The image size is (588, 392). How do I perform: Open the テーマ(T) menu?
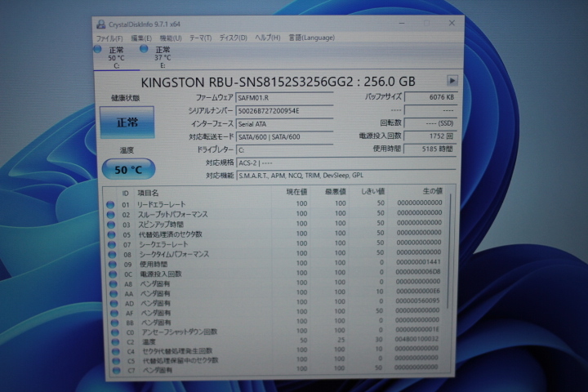200,38
